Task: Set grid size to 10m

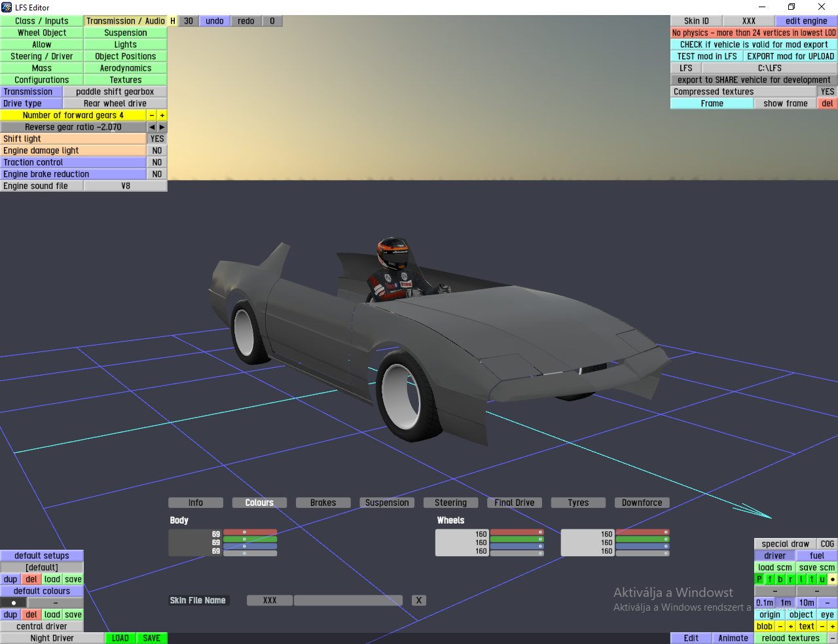Action: 807,603
